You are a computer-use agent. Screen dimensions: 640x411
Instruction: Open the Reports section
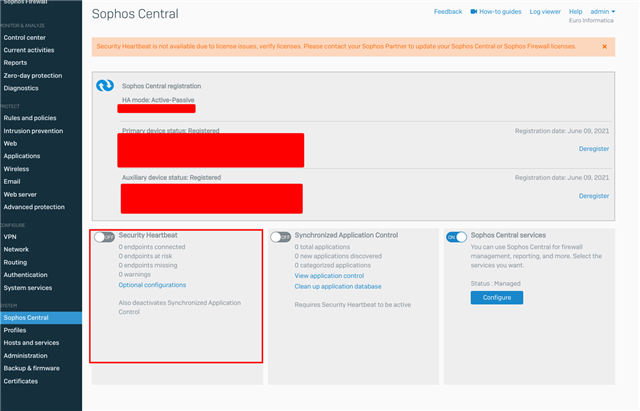(x=15, y=63)
